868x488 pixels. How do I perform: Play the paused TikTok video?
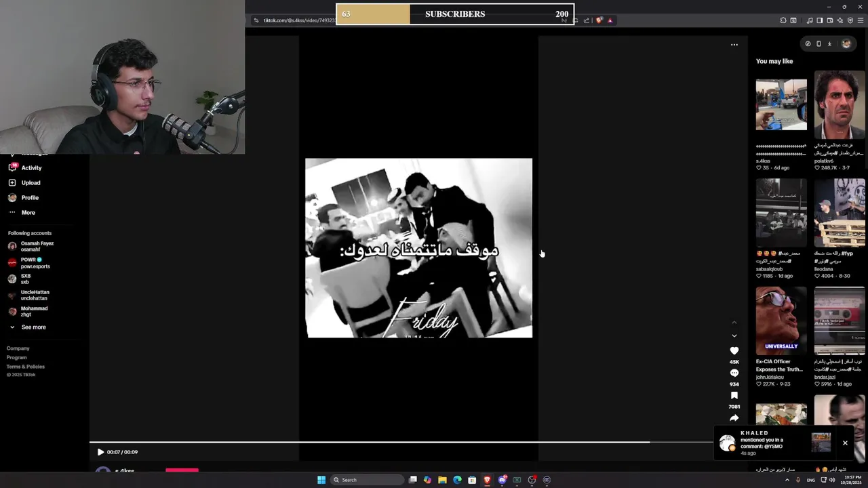(100, 452)
